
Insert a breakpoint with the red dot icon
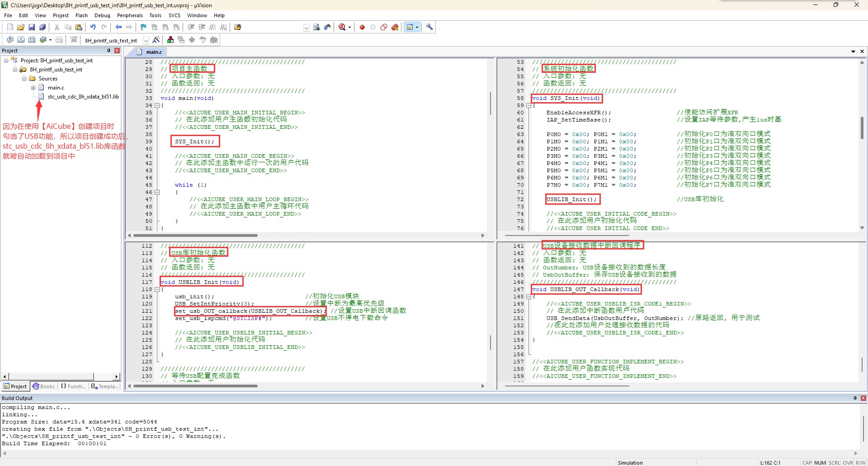(362, 27)
